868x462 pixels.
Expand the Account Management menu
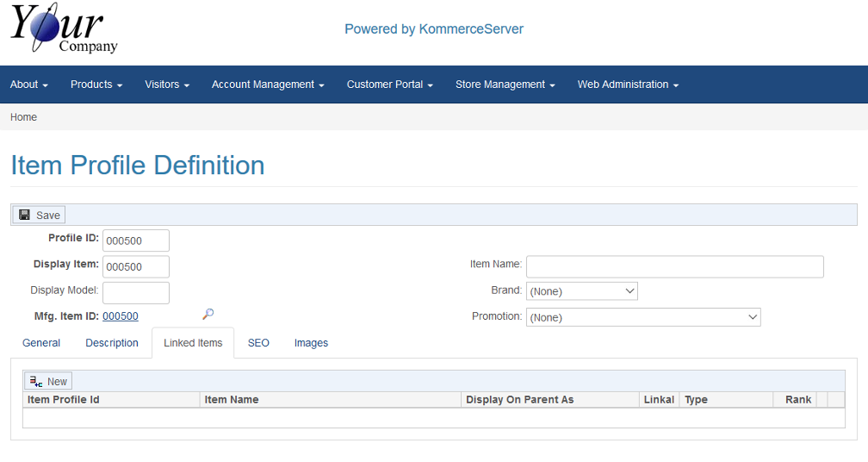pos(268,84)
